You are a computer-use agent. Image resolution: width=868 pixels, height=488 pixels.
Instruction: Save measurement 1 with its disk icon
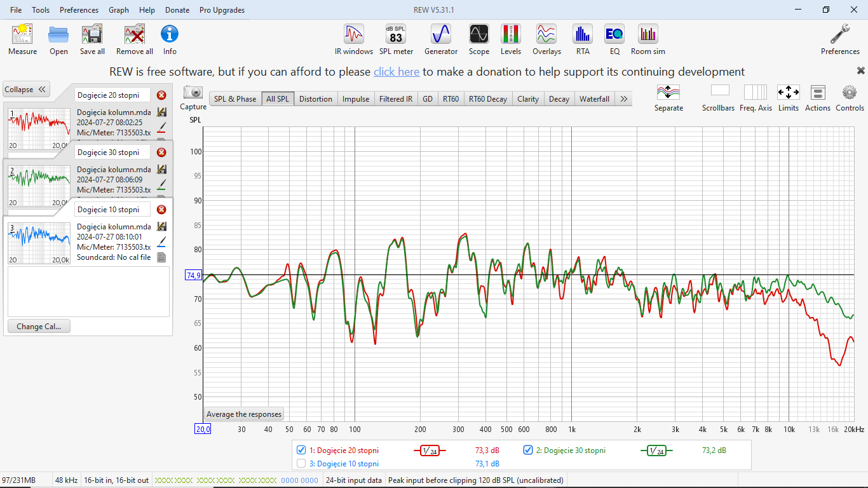[x=161, y=112]
